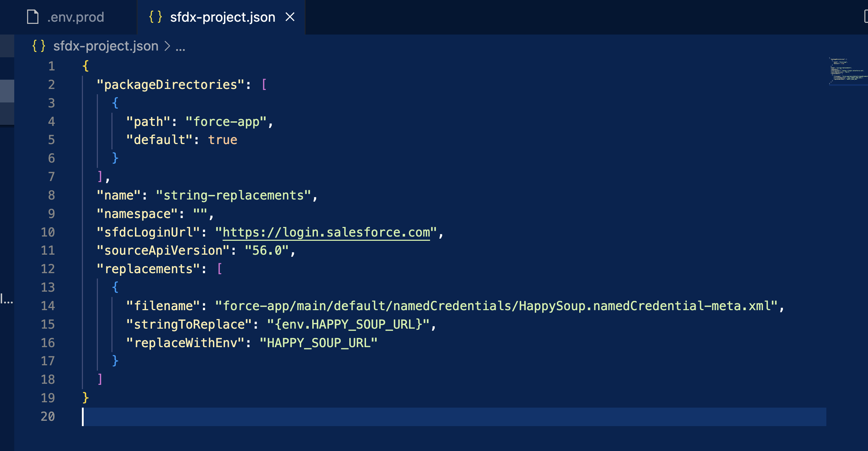
Task: Click the "56.0" sourceApiVersion value
Action: [x=267, y=250]
